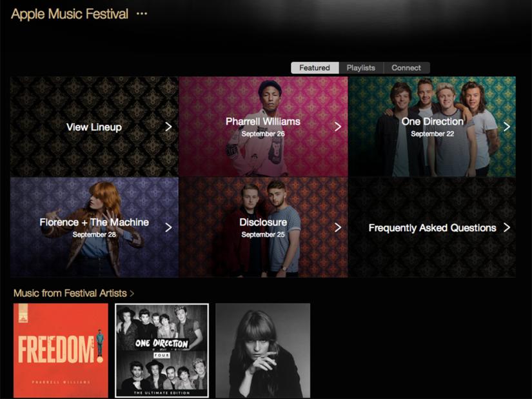This screenshot has width=532, height=399.
Task: Open Florence + The Machine September 28 tile
Action: (x=94, y=227)
